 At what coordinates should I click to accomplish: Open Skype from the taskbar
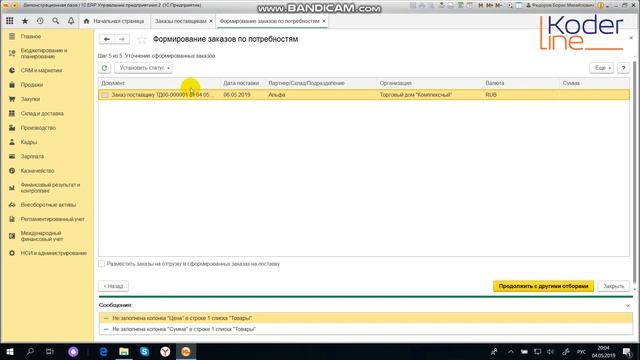144,351
